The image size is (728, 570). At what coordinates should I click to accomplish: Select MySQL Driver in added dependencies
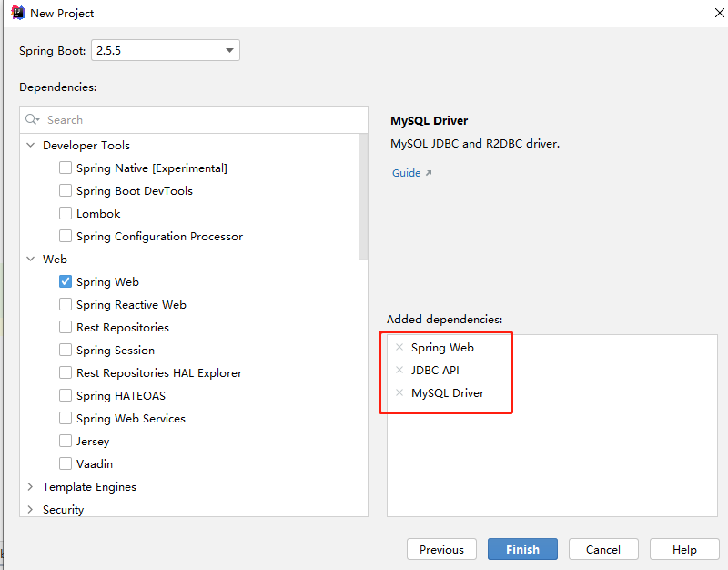pyautogui.click(x=448, y=393)
